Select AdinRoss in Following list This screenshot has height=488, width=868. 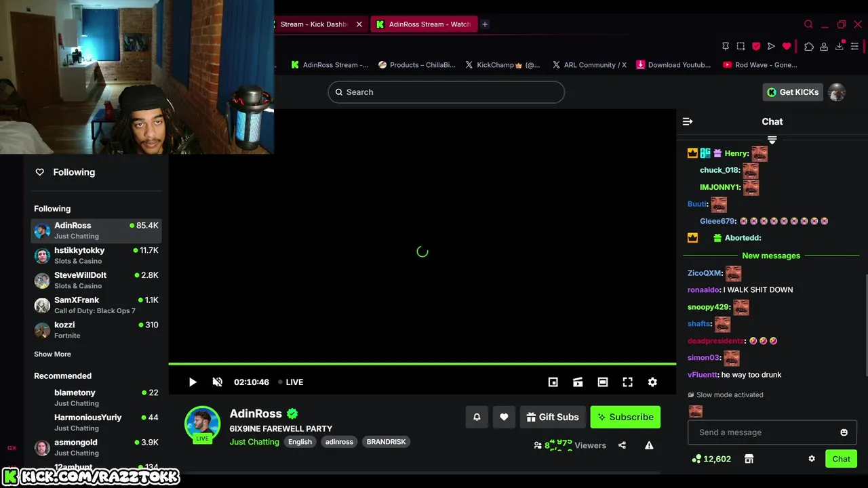[x=96, y=230]
